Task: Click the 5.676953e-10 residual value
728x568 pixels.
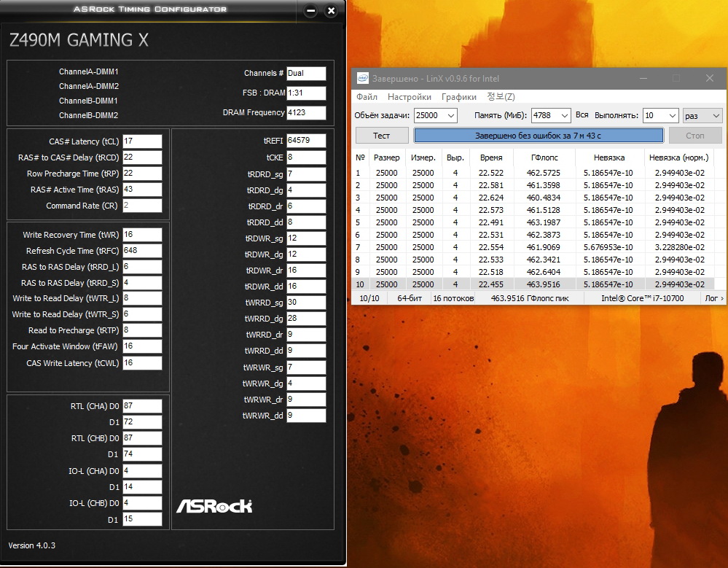Action: coord(608,247)
